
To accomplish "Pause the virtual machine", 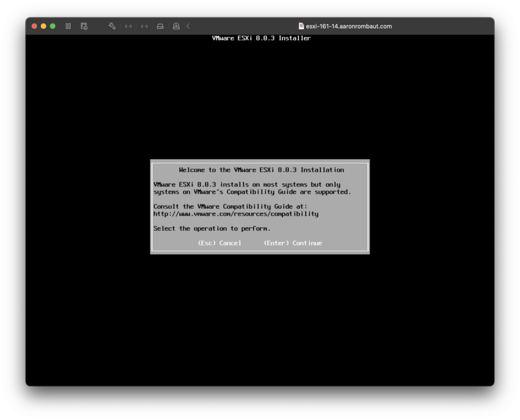I will (68, 26).
